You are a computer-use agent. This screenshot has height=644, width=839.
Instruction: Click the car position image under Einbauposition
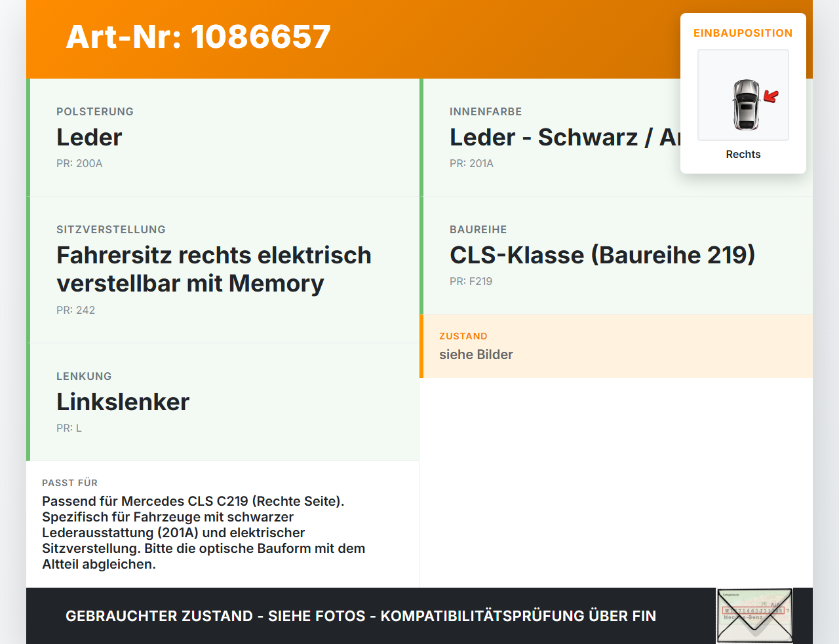click(743, 95)
